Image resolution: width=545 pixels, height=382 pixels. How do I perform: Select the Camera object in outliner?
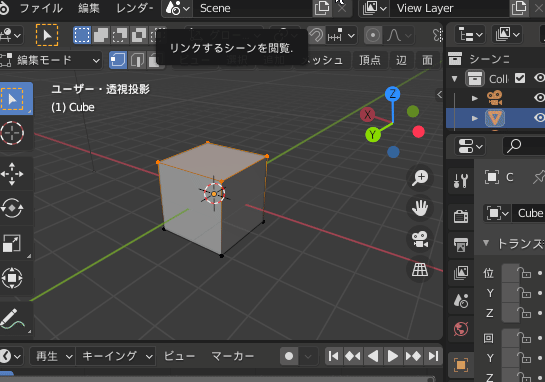click(x=495, y=98)
